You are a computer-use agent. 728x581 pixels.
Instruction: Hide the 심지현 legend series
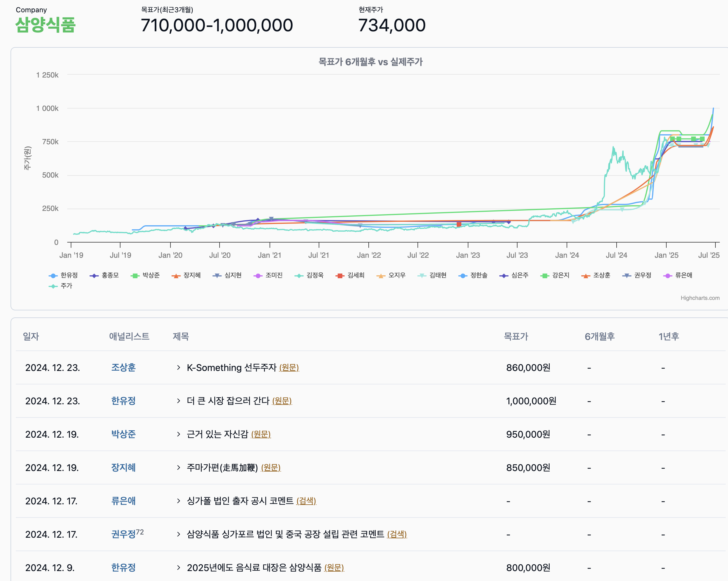(x=227, y=275)
